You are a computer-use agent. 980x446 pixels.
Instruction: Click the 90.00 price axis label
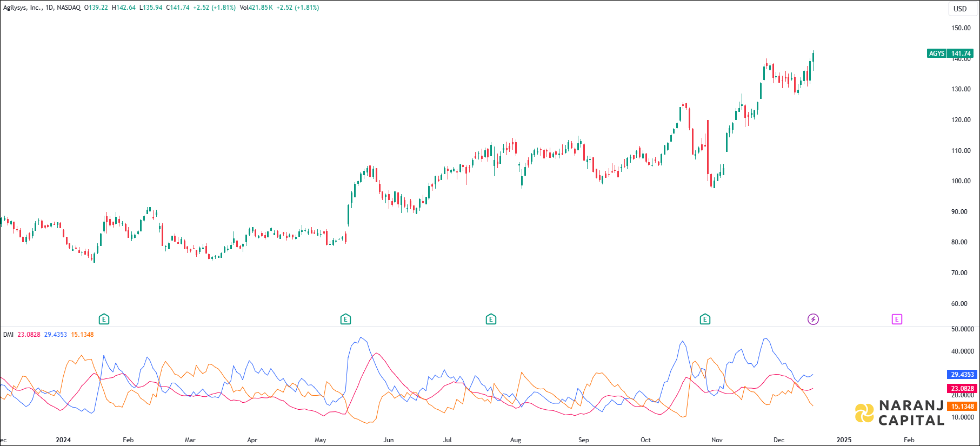(x=959, y=212)
